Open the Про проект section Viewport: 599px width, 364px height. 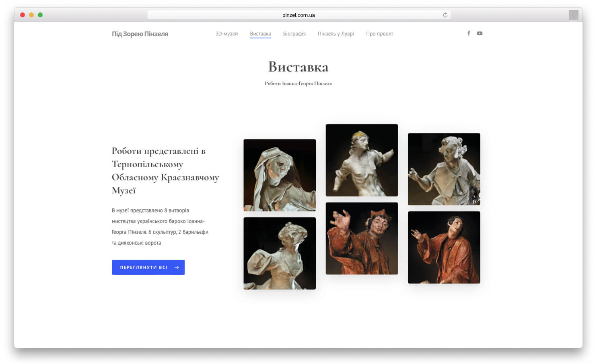click(x=379, y=34)
